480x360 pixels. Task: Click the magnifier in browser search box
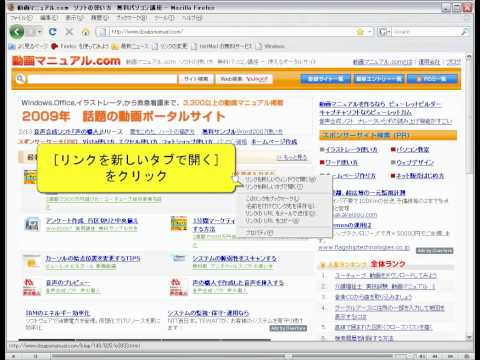click(x=464, y=32)
